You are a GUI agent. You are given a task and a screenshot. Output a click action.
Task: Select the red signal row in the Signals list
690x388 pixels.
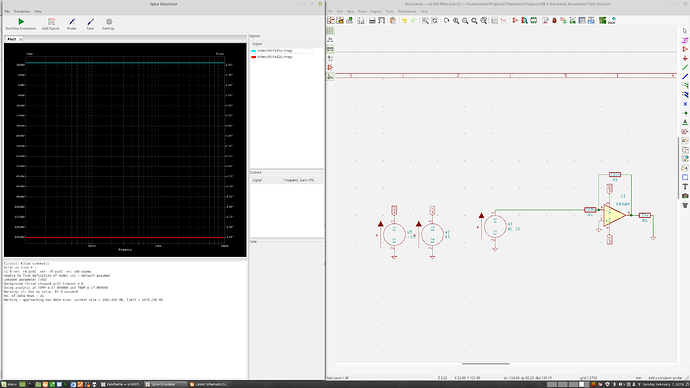[282, 57]
